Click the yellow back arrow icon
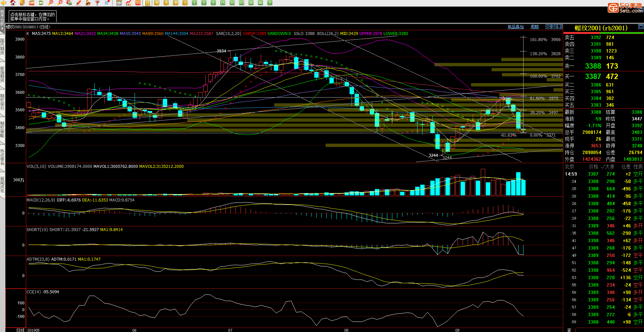 coord(3,3)
